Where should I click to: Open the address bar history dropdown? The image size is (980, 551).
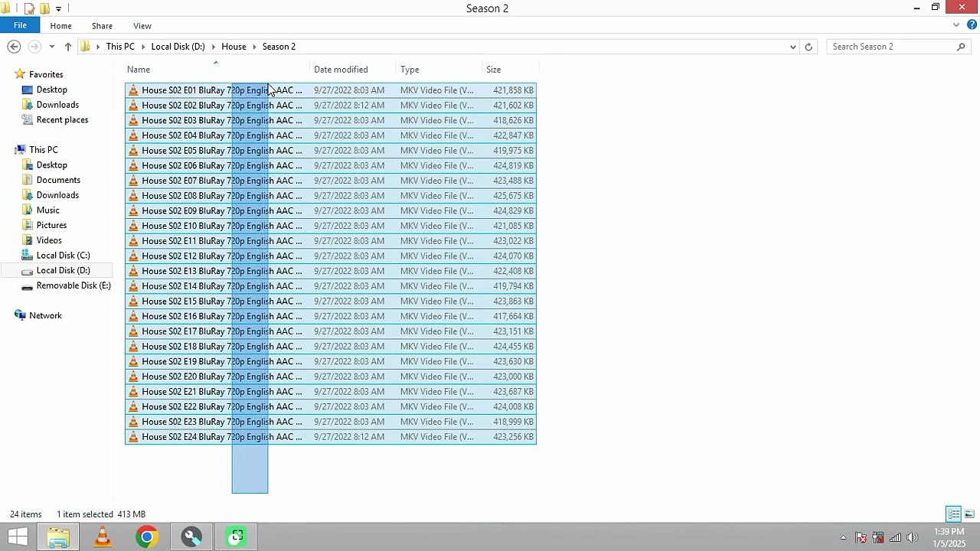(792, 47)
